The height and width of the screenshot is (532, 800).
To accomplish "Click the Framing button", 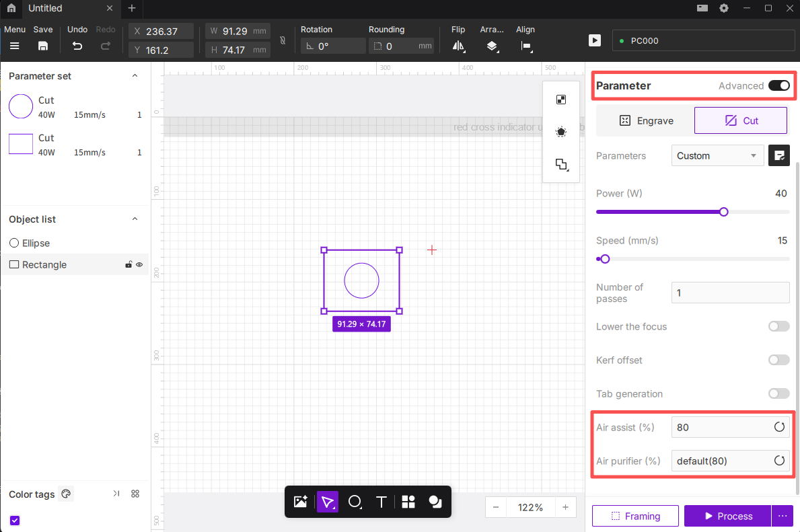I will point(635,516).
